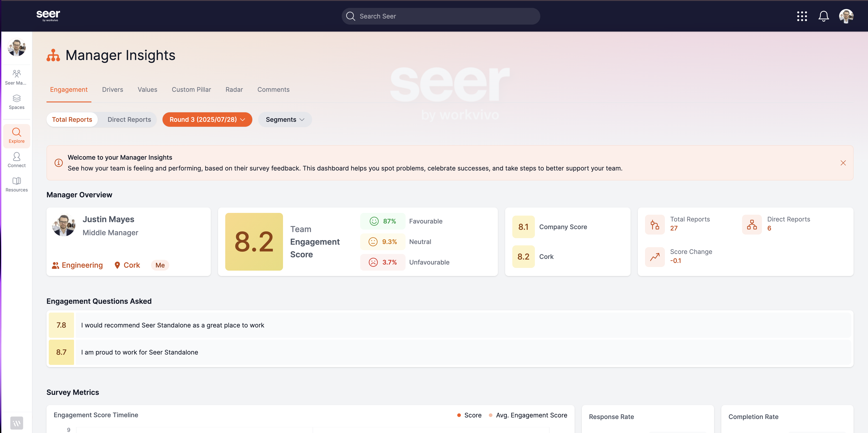
Task: Open the Comments tab
Action: (x=273, y=90)
